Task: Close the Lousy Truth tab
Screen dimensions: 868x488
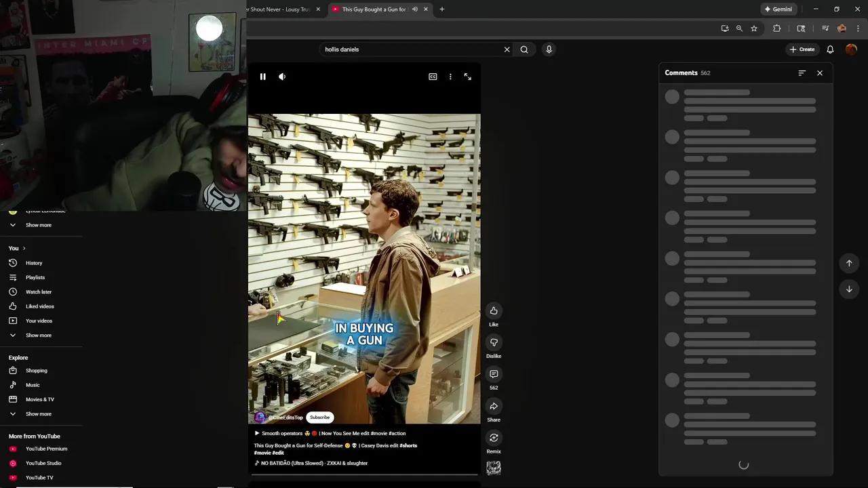Action: click(318, 9)
